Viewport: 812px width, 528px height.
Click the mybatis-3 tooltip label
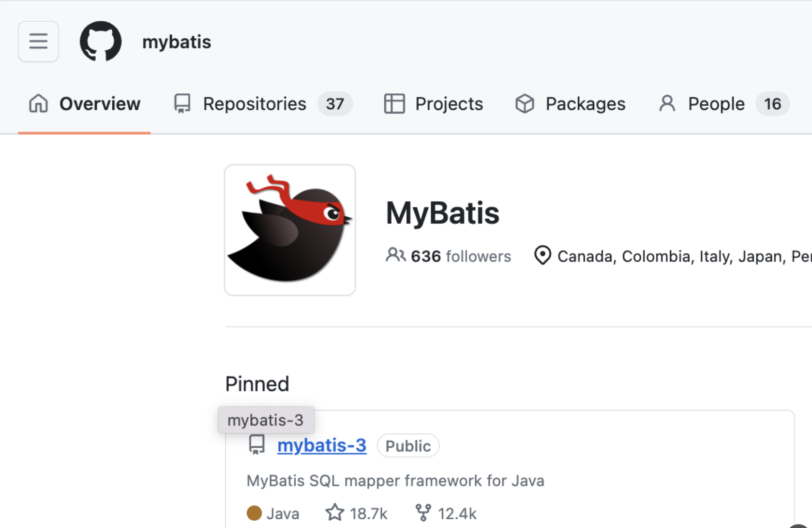pos(266,420)
